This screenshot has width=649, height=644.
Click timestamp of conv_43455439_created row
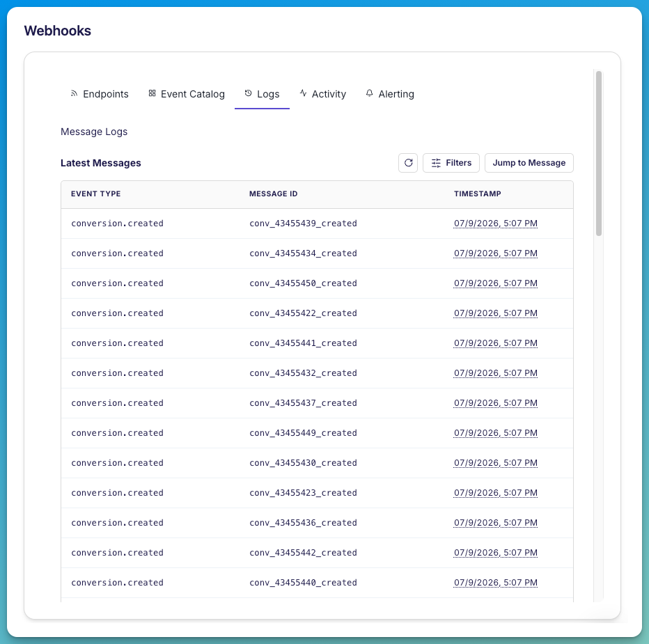point(495,223)
